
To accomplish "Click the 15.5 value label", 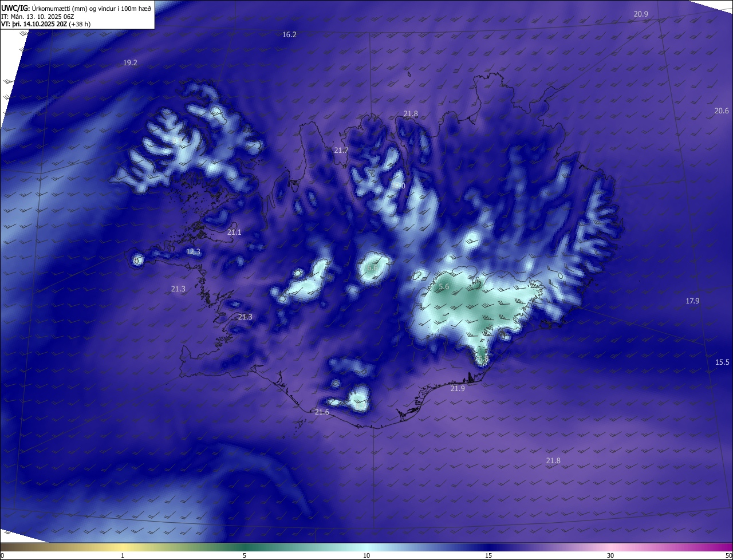I will (x=722, y=362).
